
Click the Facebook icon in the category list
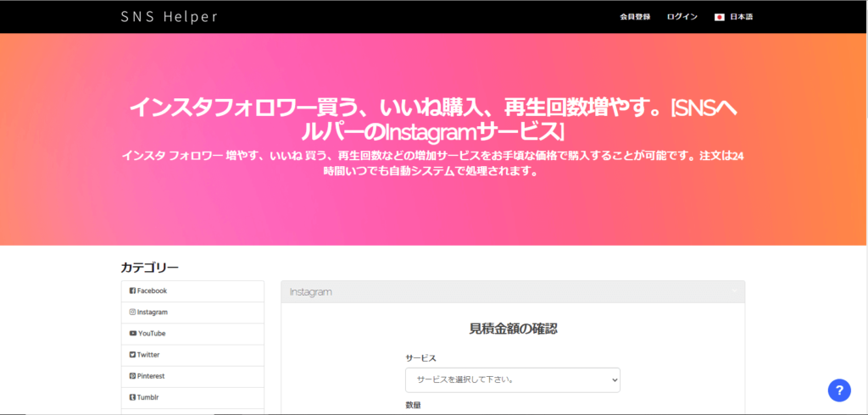tap(133, 290)
